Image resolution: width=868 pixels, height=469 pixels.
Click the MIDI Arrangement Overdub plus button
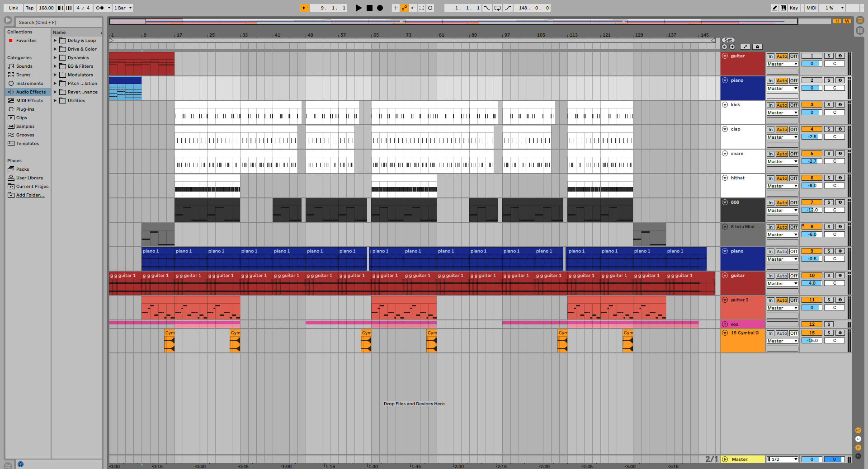(x=396, y=8)
